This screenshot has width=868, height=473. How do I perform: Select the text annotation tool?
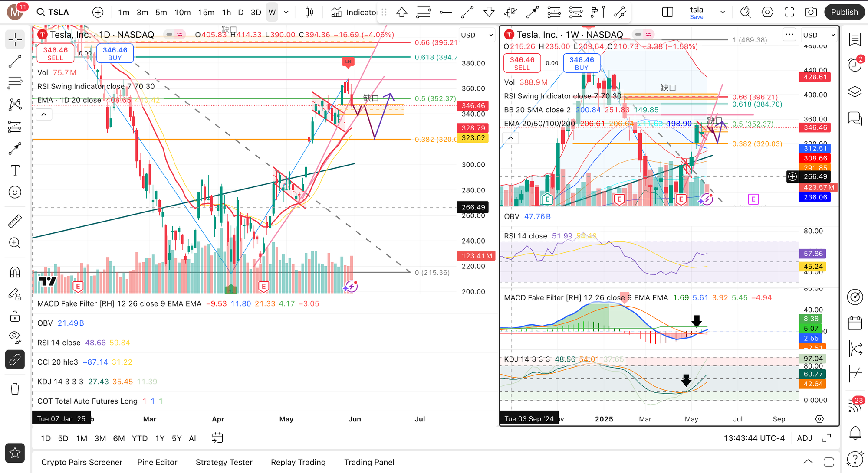15,170
